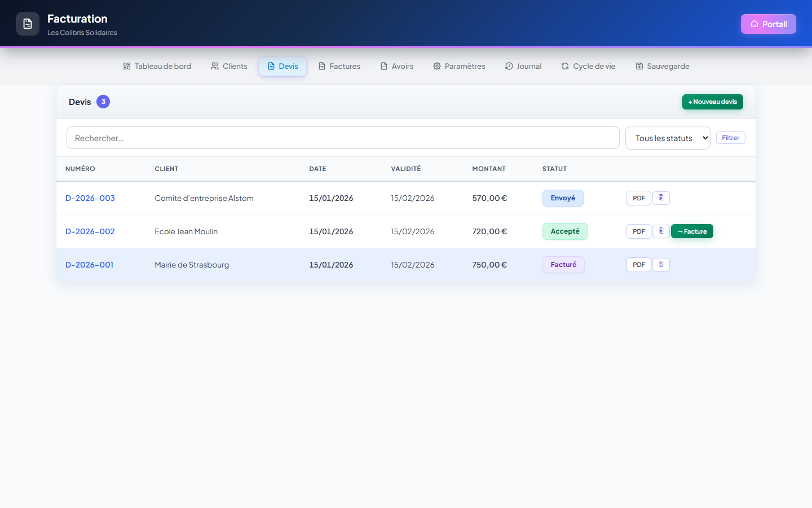Convert quote D-2026-002 via Facture button
812x508 pixels.
692,231
